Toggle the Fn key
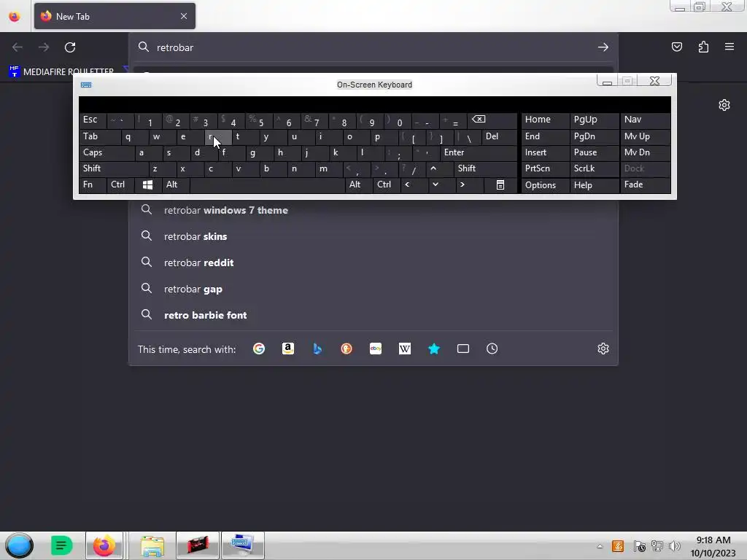 coord(93,184)
